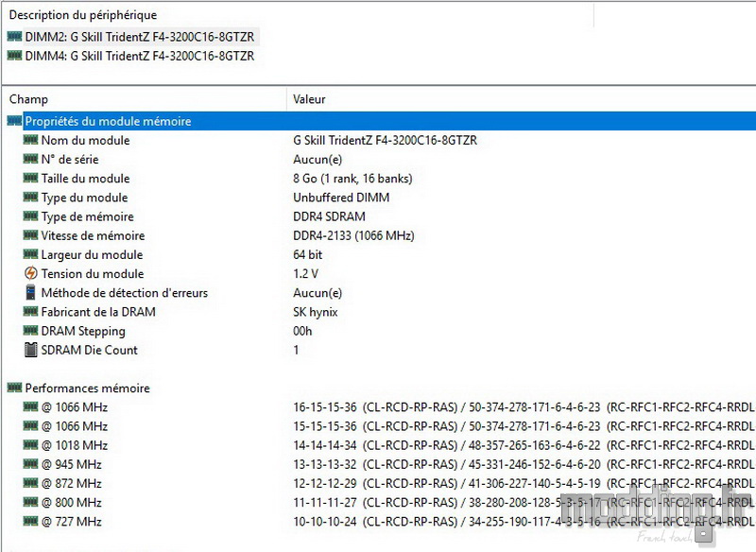This screenshot has width=756, height=552.
Task: Click memory icon next to DIMM2
Action: point(14,36)
